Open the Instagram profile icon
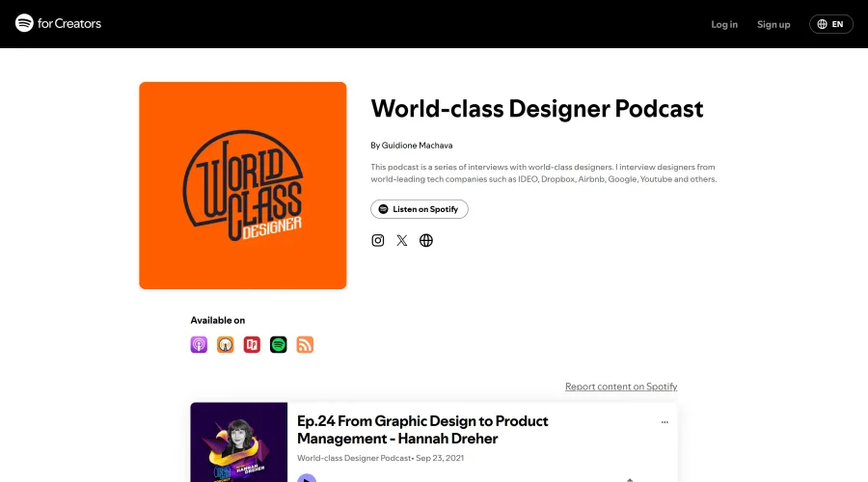Screen dimensions: 868x482 377,240
